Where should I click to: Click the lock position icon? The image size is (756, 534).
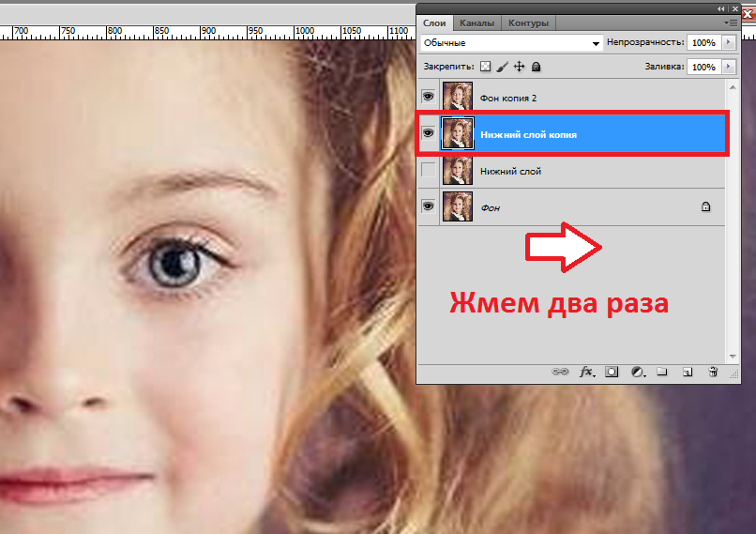pos(520,67)
